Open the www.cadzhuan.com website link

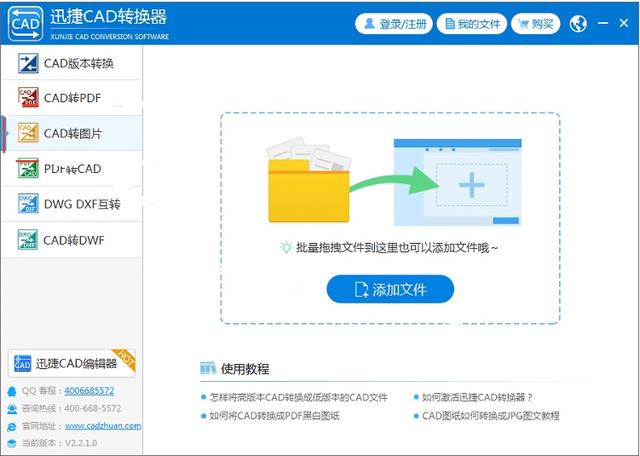click(x=103, y=425)
